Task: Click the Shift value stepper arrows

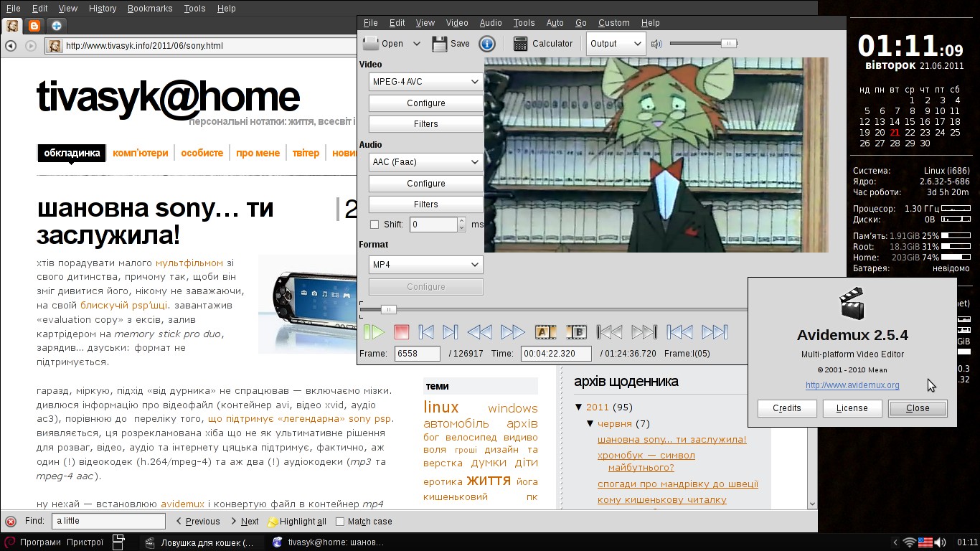Action: click(x=461, y=225)
